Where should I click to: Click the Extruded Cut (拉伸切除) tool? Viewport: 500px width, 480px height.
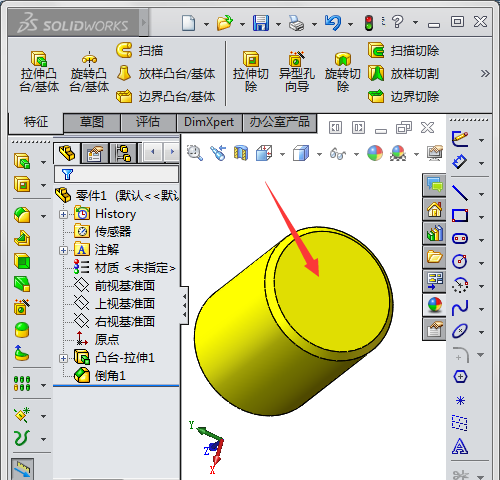point(251,72)
